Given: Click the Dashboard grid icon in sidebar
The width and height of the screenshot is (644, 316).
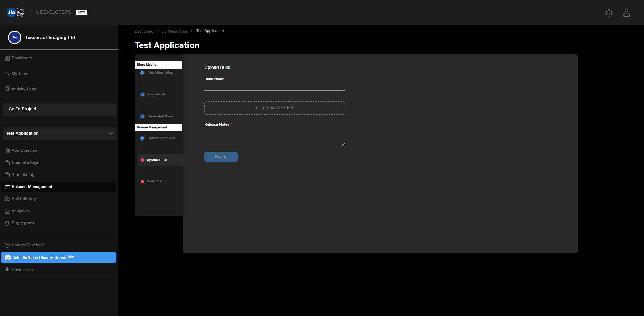Looking at the screenshot, I should pos(7,58).
